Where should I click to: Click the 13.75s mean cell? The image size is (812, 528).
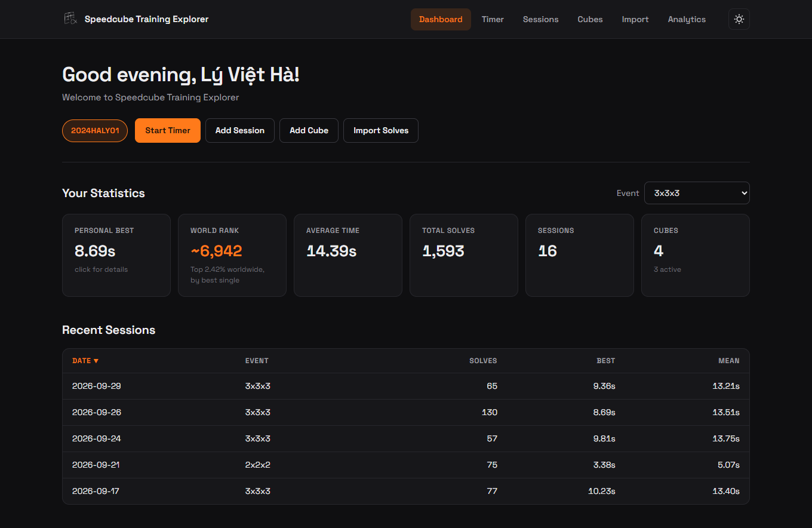coord(726,438)
